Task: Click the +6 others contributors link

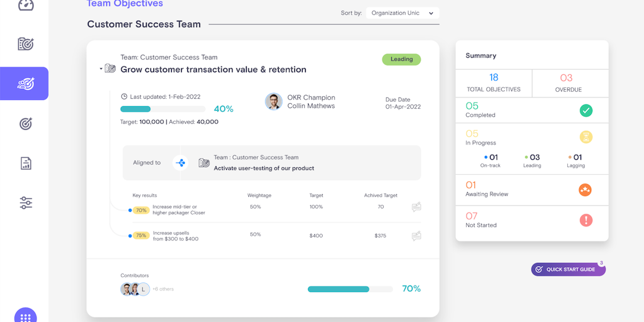Action: tap(163, 289)
